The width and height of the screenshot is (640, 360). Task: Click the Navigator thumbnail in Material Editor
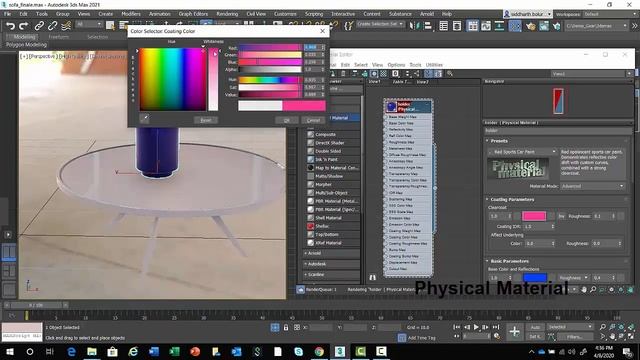558,100
